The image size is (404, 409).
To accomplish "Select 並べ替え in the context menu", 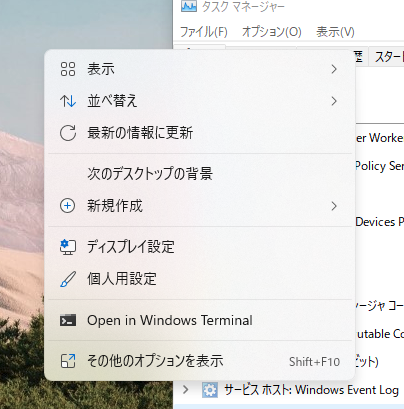I will [x=200, y=101].
